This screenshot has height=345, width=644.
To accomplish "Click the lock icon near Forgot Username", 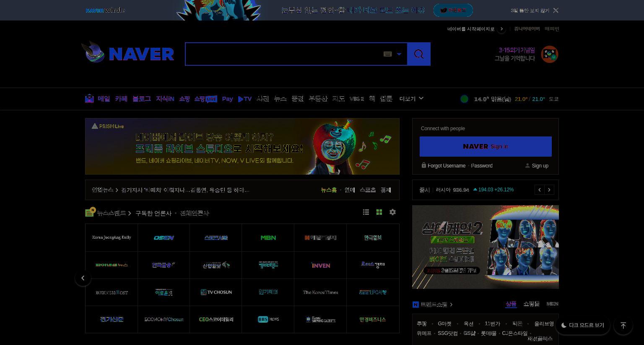I will tap(424, 165).
